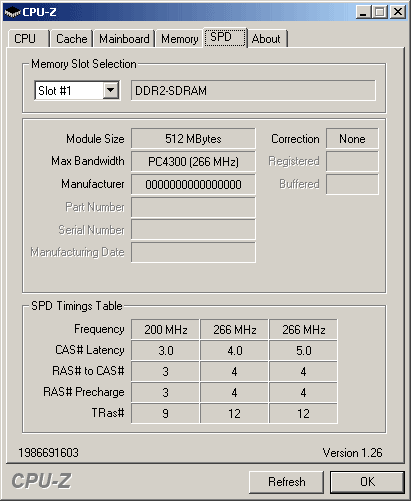The image size is (411, 501).
Task: Click the SPD tab
Action: [225, 37]
